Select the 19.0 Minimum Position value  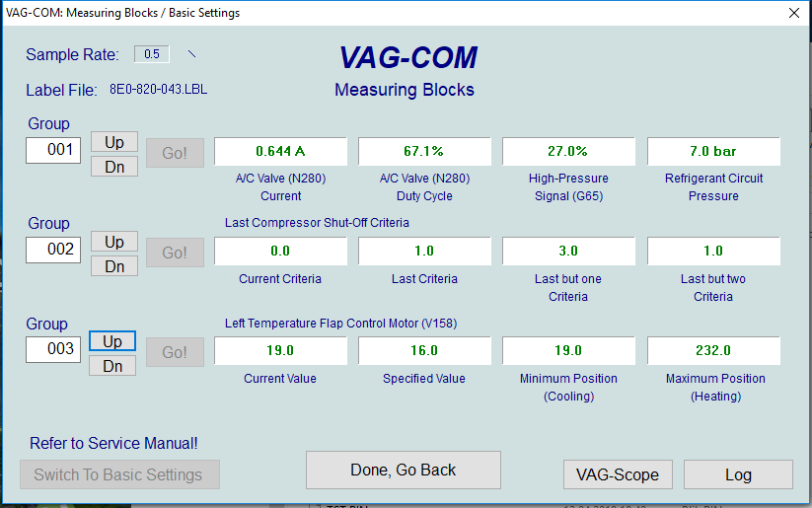point(568,350)
